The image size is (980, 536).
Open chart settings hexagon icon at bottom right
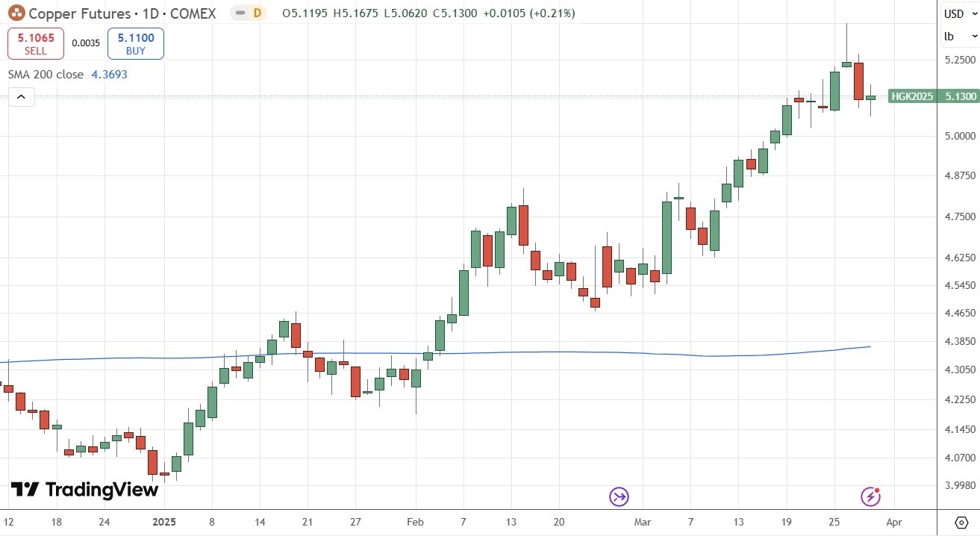[x=961, y=520]
